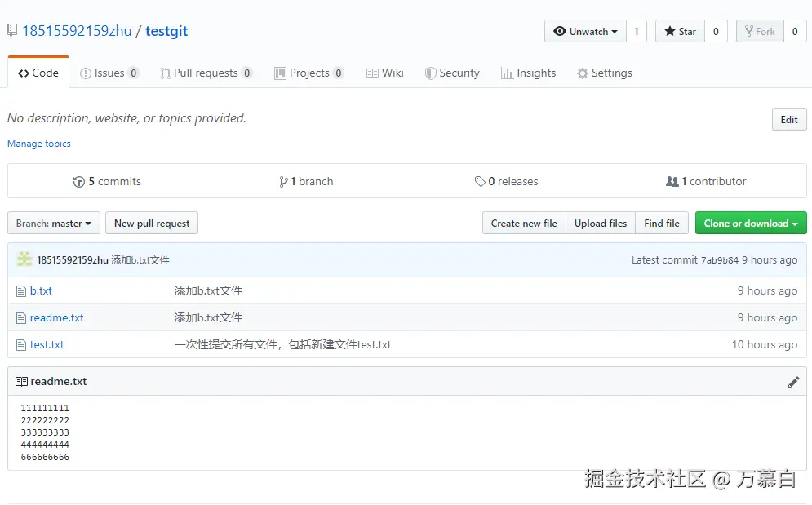Click the Find file button
The image size is (812, 505).
pos(662,224)
